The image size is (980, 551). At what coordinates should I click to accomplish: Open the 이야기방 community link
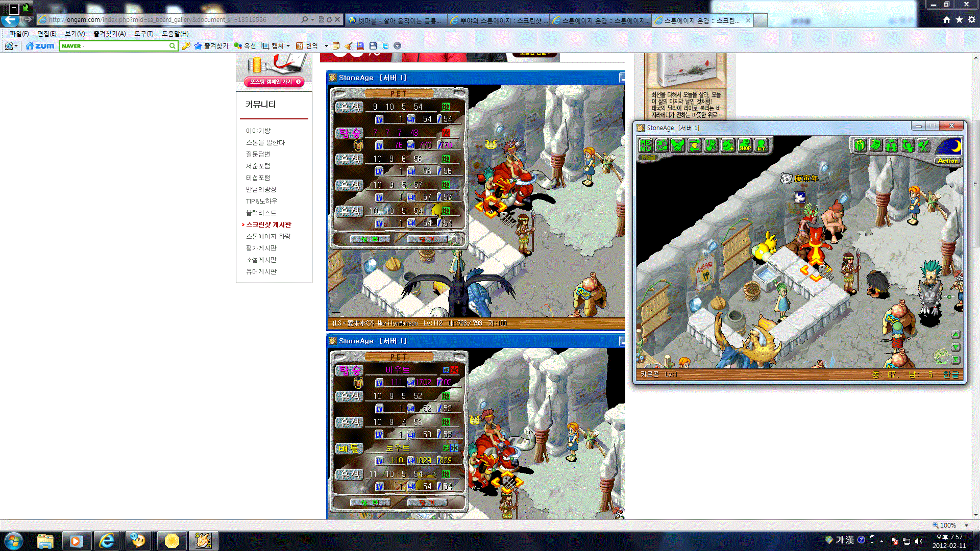coord(258,131)
